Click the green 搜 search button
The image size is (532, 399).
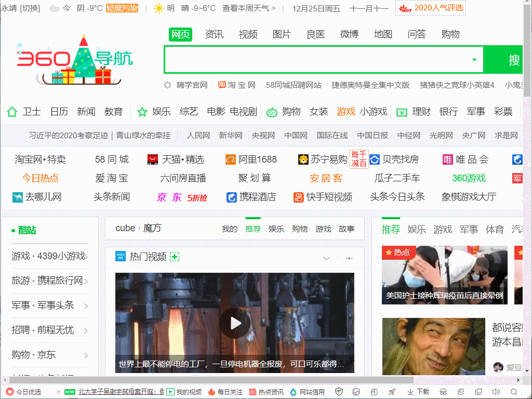[x=503, y=60]
